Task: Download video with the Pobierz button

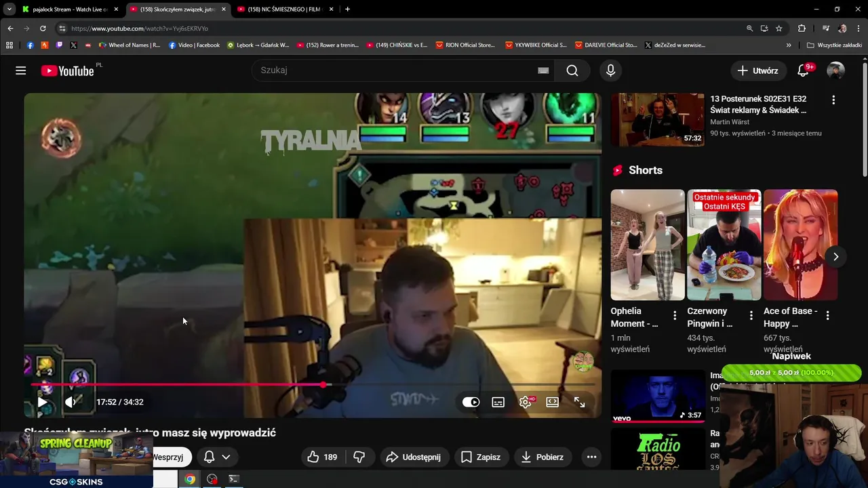Action: [x=542, y=457]
